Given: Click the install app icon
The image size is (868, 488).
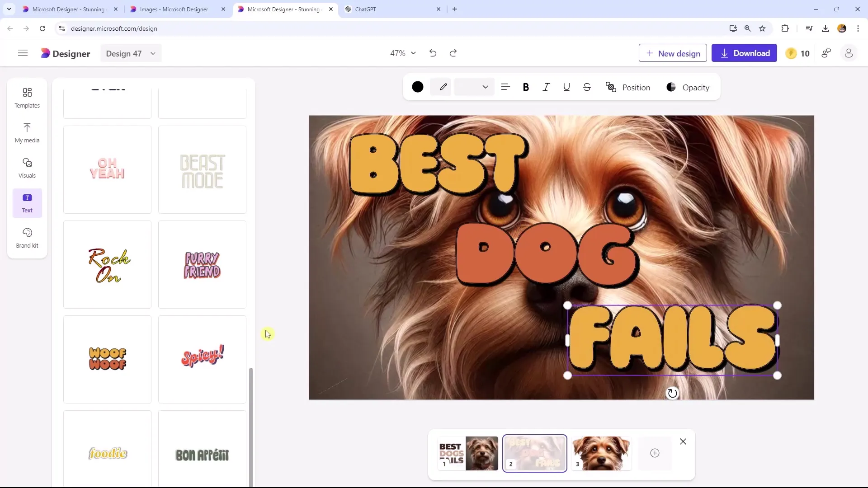Looking at the screenshot, I should click(x=733, y=28).
